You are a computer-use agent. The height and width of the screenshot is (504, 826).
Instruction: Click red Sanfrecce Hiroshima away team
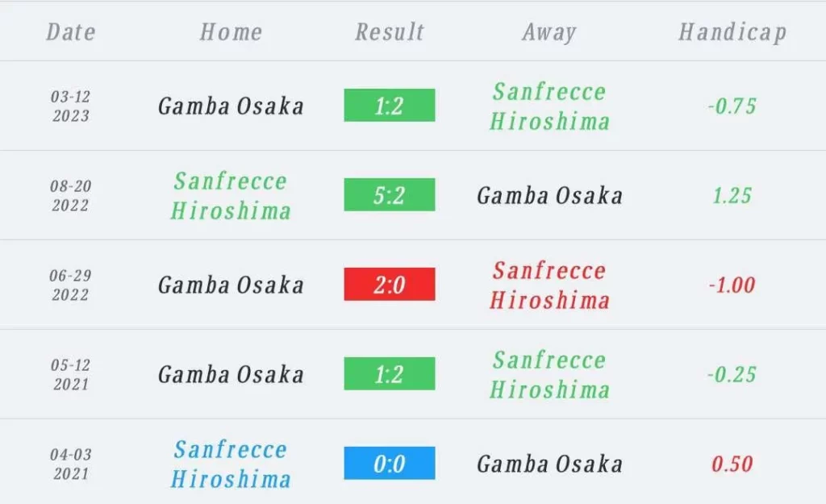tap(549, 285)
